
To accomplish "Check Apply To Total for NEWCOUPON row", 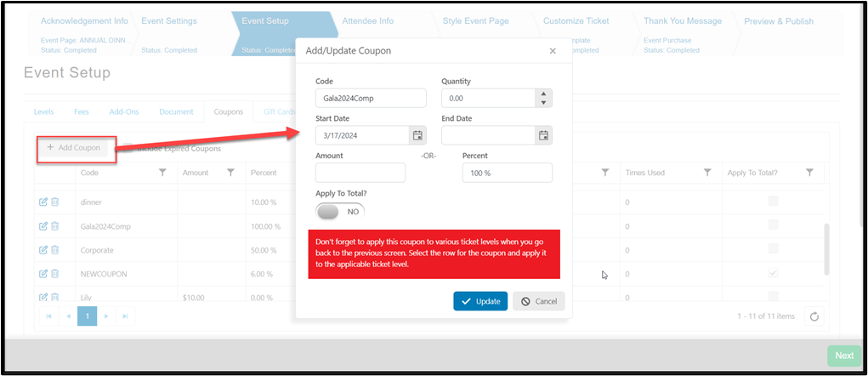I will click(x=774, y=274).
